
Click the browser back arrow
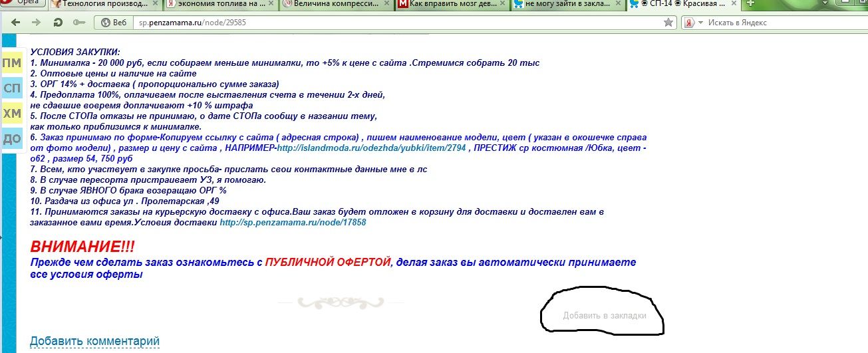pyautogui.click(x=16, y=22)
